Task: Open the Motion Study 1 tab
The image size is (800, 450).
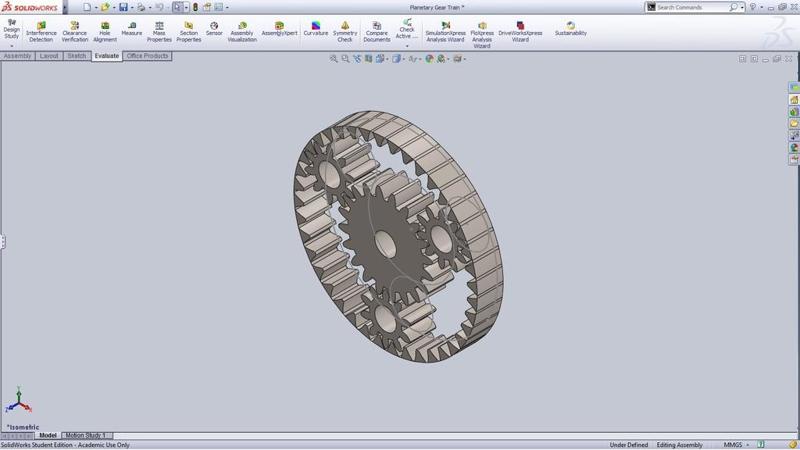Action: tap(85, 436)
